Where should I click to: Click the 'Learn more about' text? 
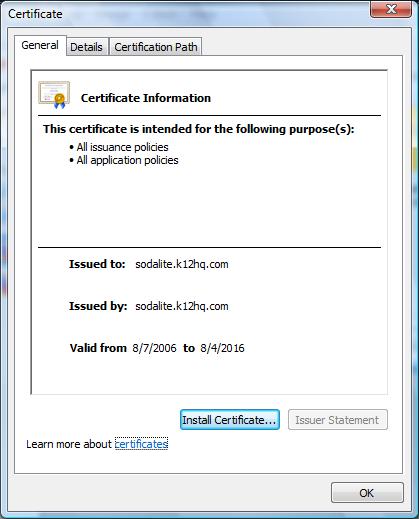click(69, 444)
